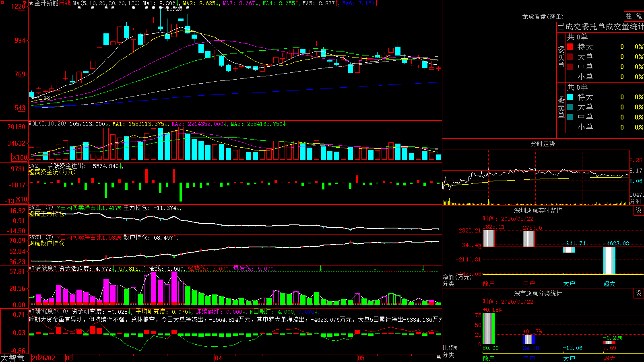Screen dimensions: 644x362
Task: Click the 爆发线: 6.000 label
Action: coord(254,268)
